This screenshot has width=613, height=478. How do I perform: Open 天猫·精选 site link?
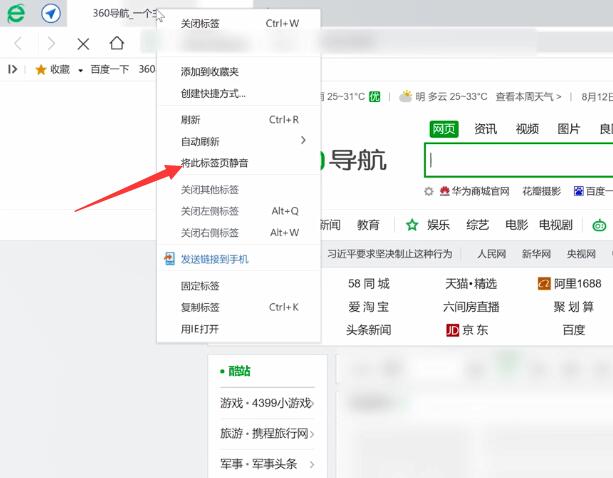[471, 283]
